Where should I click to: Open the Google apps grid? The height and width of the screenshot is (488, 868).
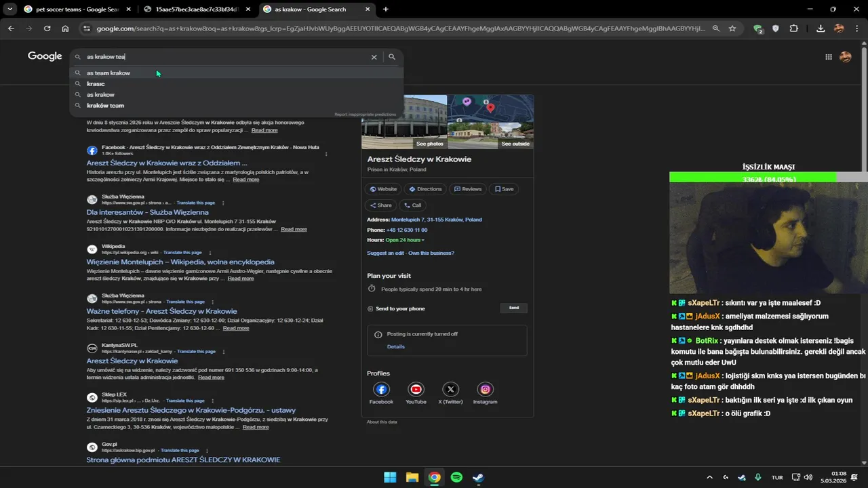pyautogui.click(x=829, y=57)
